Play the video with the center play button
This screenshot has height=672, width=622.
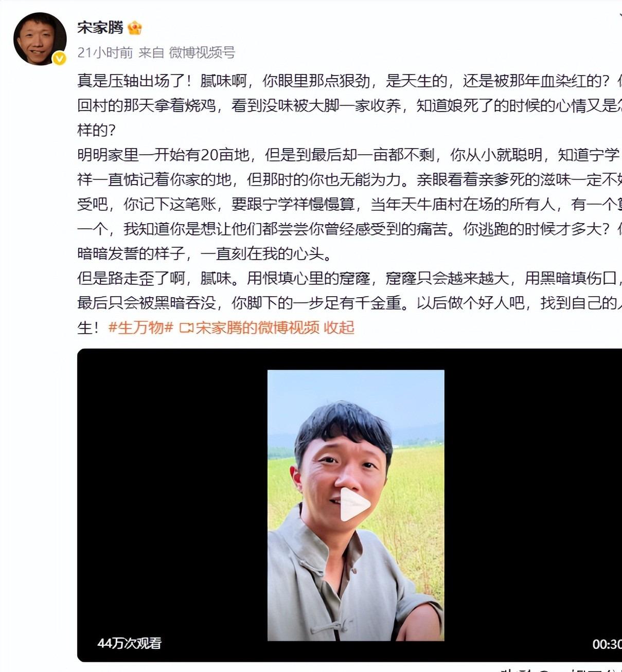(356, 505)
